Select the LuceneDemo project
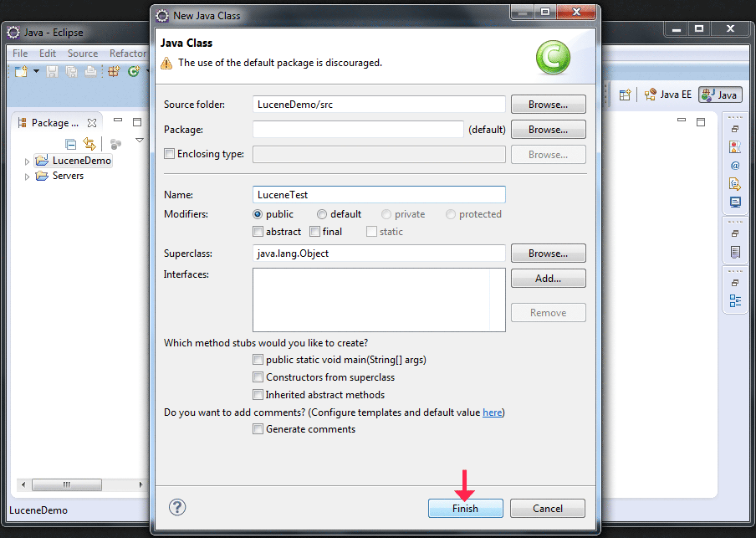 (73, 161)
